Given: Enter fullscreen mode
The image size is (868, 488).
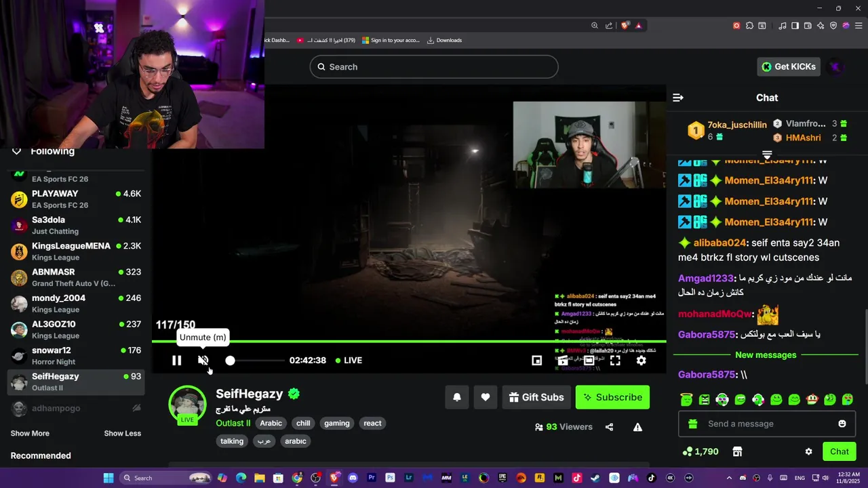Looking at the screenshot, I should 615,361.
